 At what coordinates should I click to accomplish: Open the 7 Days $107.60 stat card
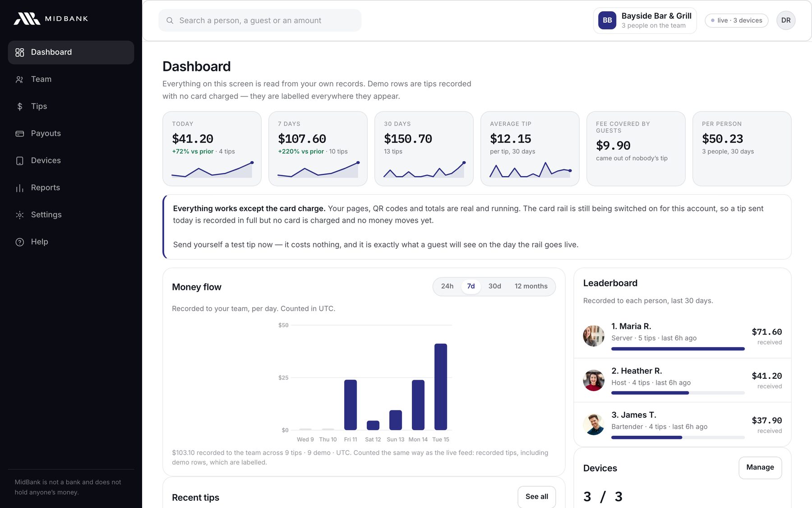click(x=318, y=149)
